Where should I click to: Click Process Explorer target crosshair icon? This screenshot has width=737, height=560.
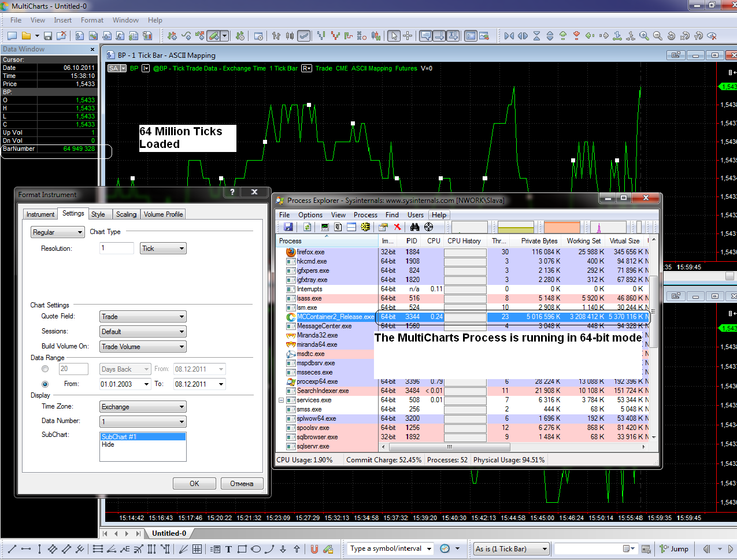pyautogui.click(x=428, y=227)
